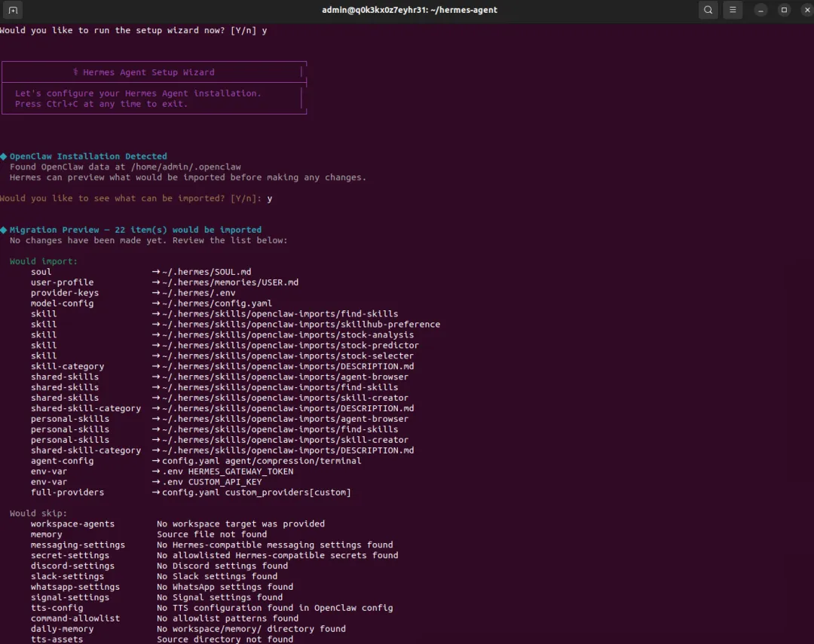Click the signal-settings skip row
The width and height of the screenshot is (814, 644).
(x=157, y=597)
